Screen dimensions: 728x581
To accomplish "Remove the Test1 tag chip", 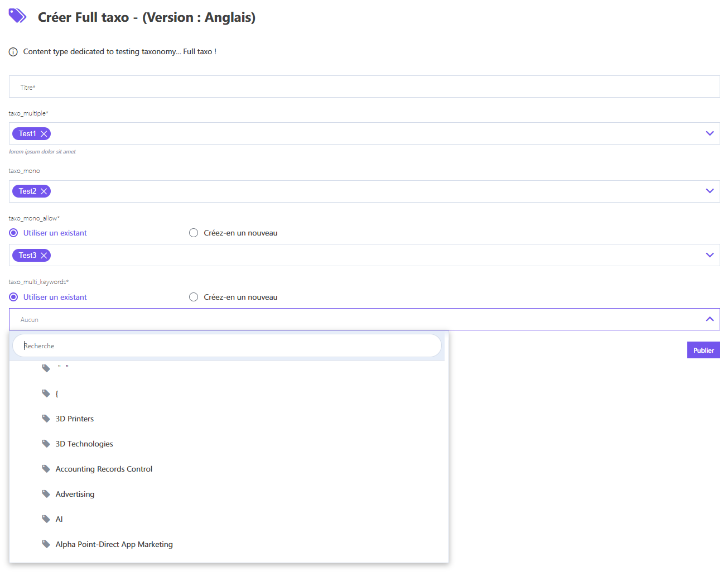I will point(44,134).
